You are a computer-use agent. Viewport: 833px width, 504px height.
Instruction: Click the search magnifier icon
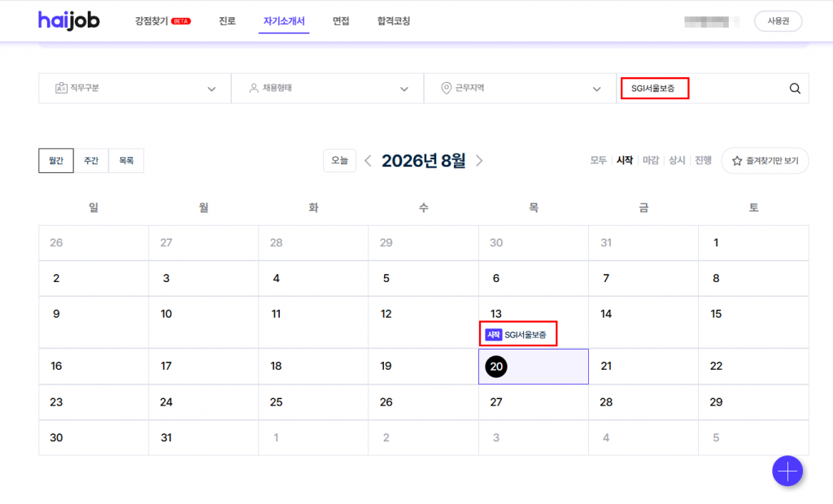pos(795,89)
